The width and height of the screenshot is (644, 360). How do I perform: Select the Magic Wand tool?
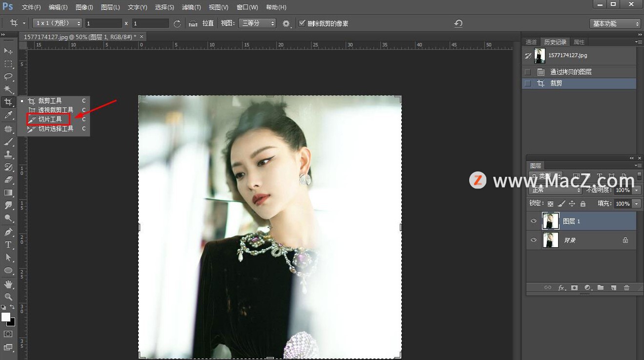pos(8,89)
